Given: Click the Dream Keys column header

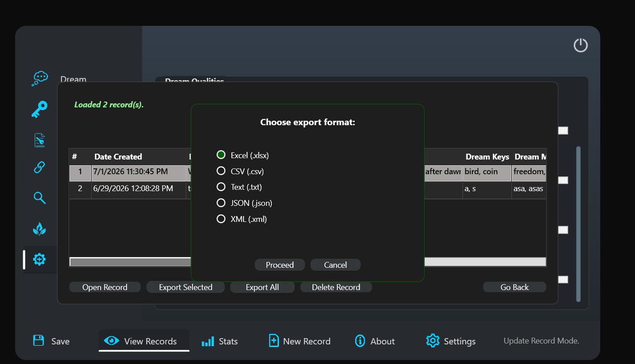Looking at the screenshot, I should [x=487, y=157].
